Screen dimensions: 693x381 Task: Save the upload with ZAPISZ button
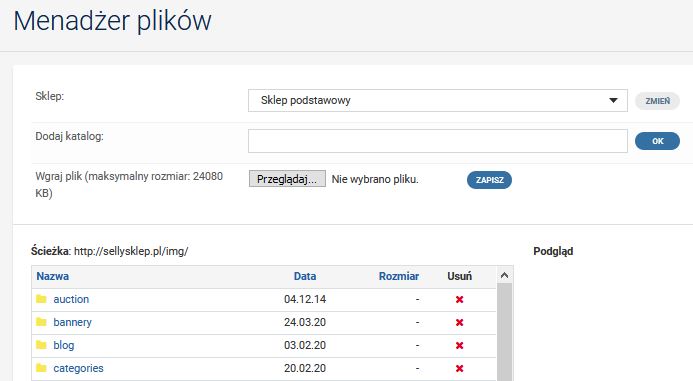(x=489, y=180)
